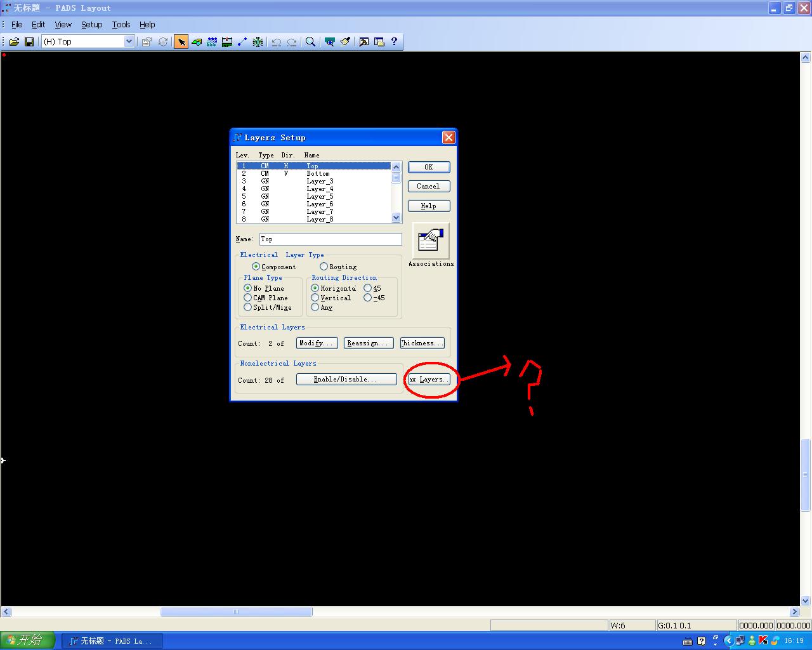Image resolution: width=812 pixels, height=650 pixels.
Task: Open the Edit menu
Action: 39,25
